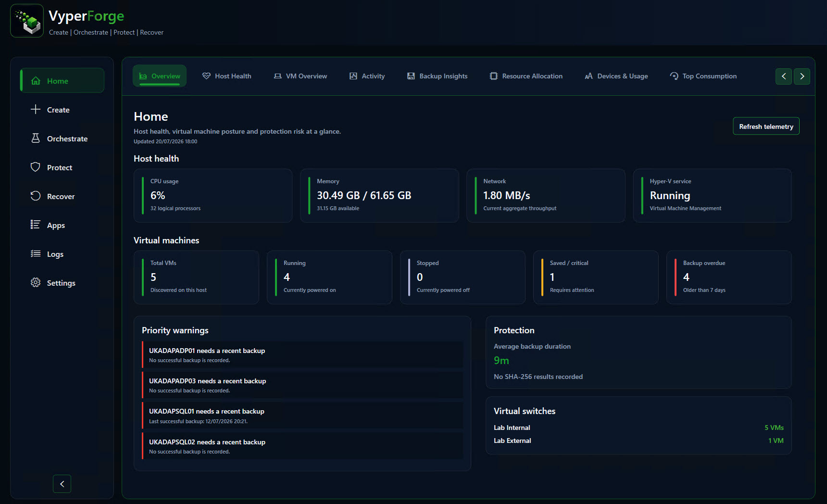Click the Home house icon in sidebar
Screen dimensions: 827x504
pos(36,81)
